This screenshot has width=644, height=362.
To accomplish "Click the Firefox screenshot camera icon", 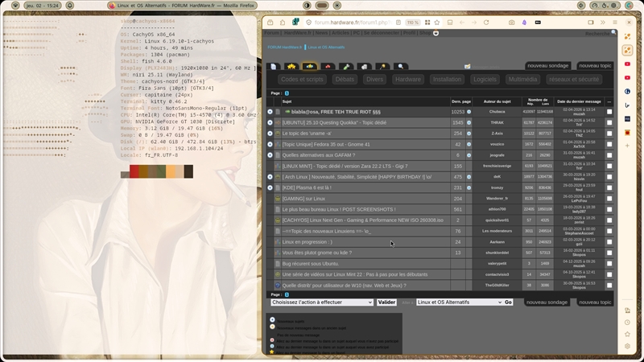I will (511, 23).
